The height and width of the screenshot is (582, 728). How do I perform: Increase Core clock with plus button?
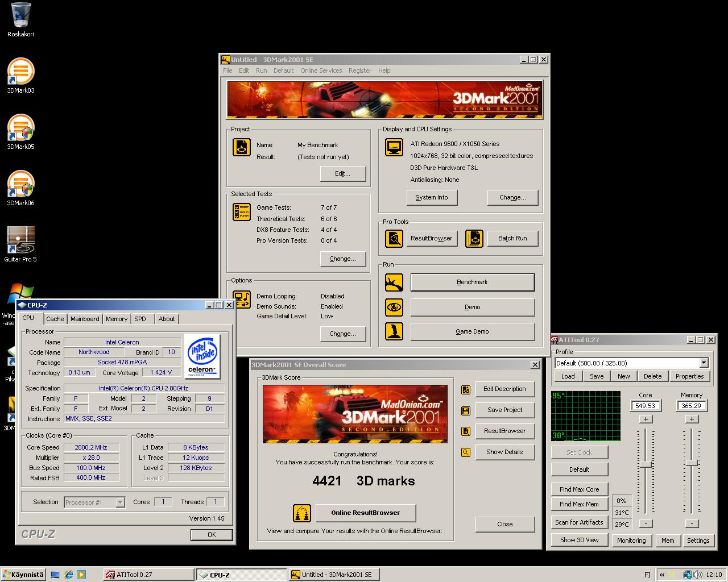[646, 419]
